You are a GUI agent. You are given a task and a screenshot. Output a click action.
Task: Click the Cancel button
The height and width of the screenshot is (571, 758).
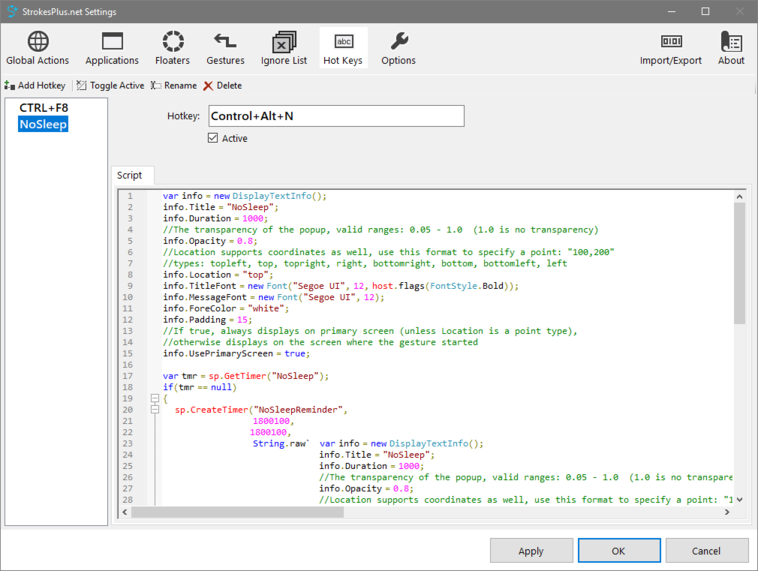click(706, 551)
